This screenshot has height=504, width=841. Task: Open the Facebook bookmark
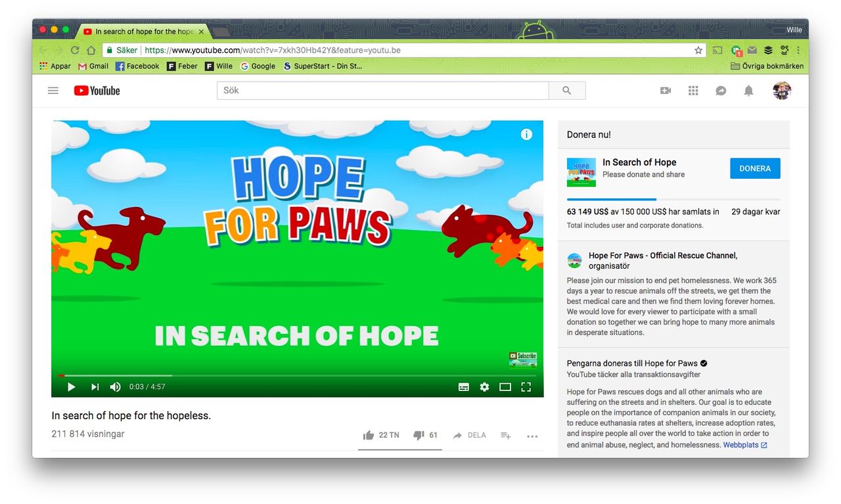pos(137,66)
